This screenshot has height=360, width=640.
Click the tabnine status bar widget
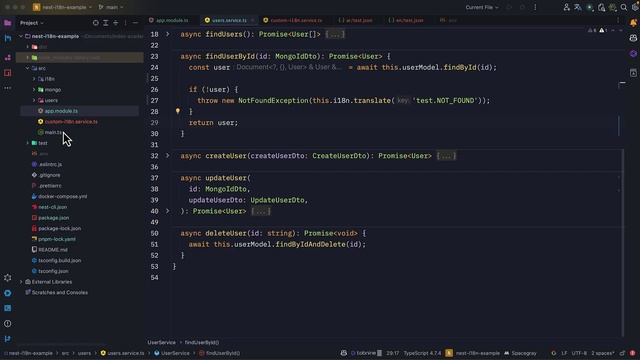(x=366, y=353)
